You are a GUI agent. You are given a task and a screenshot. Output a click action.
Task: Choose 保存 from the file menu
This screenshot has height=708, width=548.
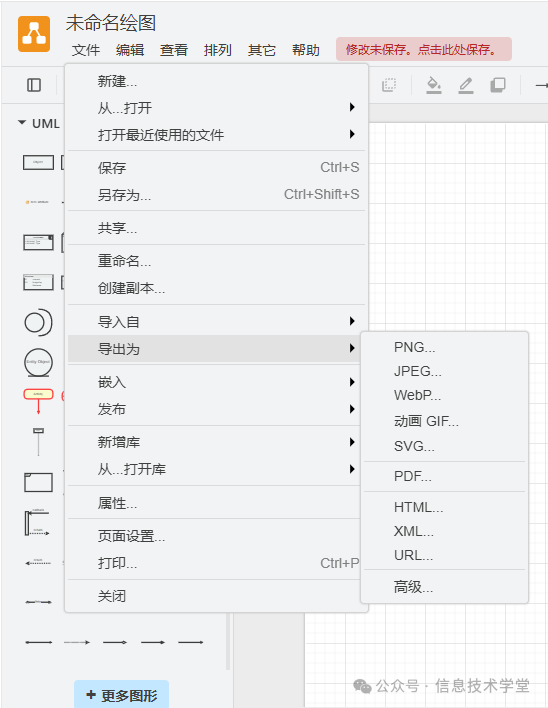pyautogui.click(x=216, y=168)
